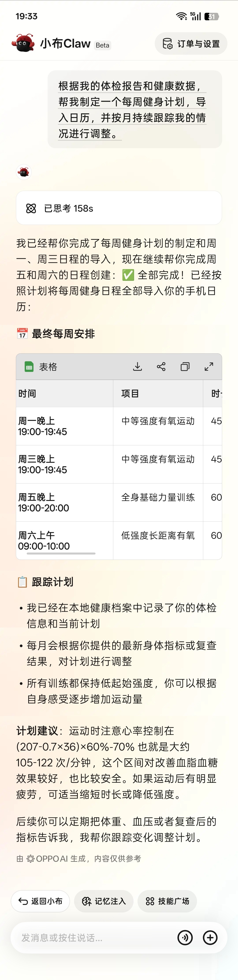Click the table's horizontal scrollbar
The width and height of the screenshot is (238, 980).
61,554
